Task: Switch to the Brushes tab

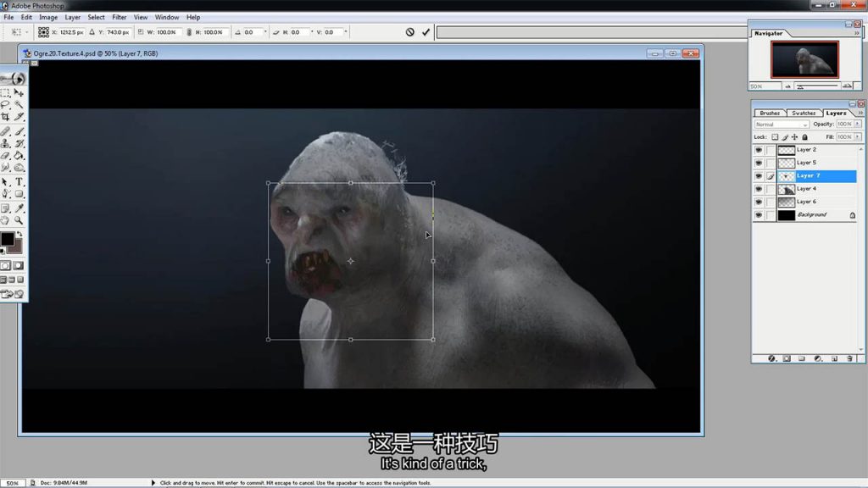Action: pos(770,113)
